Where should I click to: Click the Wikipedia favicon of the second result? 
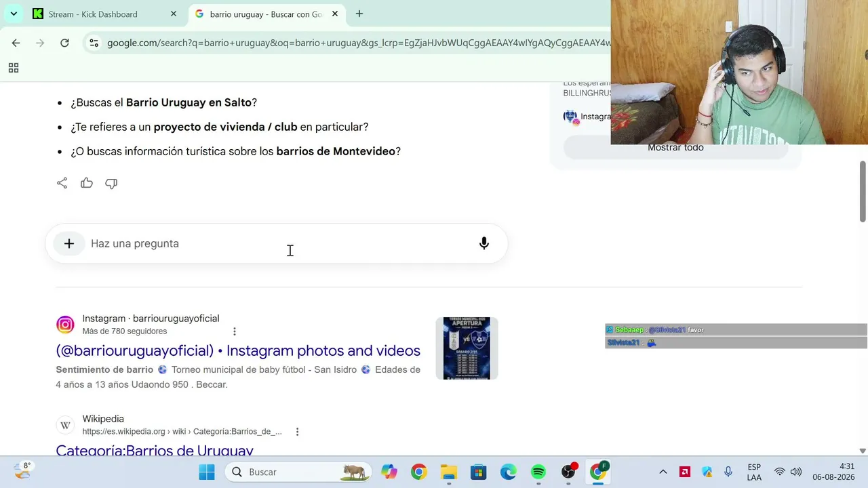click(x=65, y=425)
